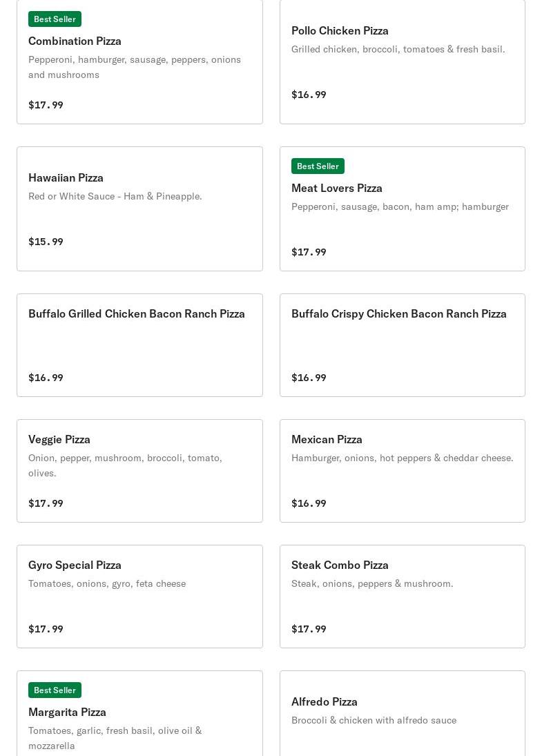Choose the Hawaiian Pizza item
This screenshot has height=756, width=542.
[x=140, y=209]
